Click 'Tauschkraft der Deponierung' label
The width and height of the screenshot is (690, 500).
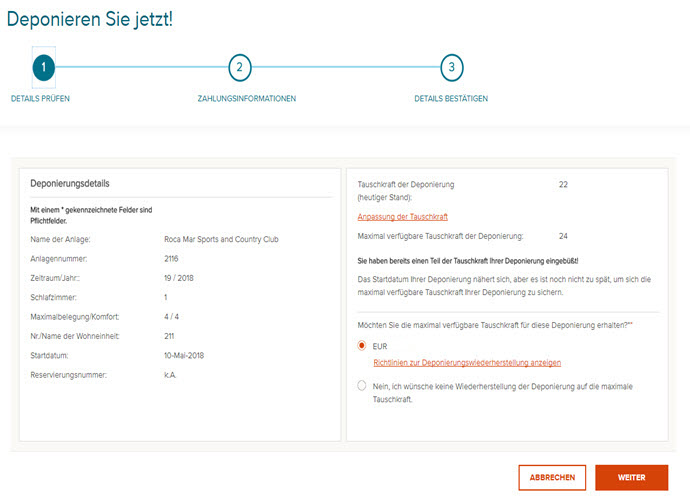tap(406, 191)
